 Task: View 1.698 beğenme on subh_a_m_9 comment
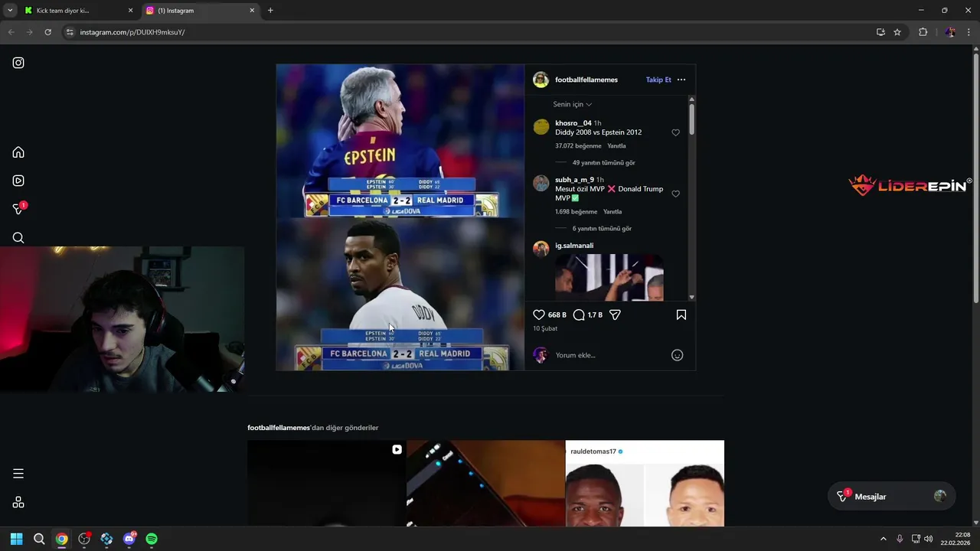point(576,212)
